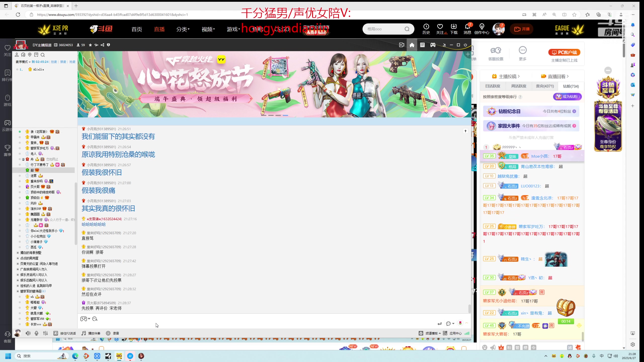Click the Douyu search magnifier icon
Screen dimensions: 644x362
pyautogui.click(x=407, y=29)
